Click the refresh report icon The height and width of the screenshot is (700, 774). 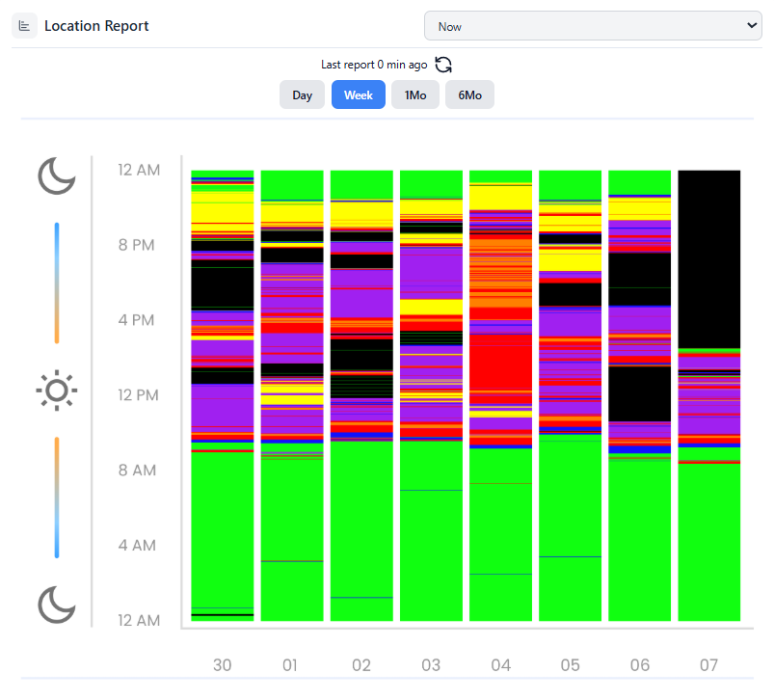443,65
